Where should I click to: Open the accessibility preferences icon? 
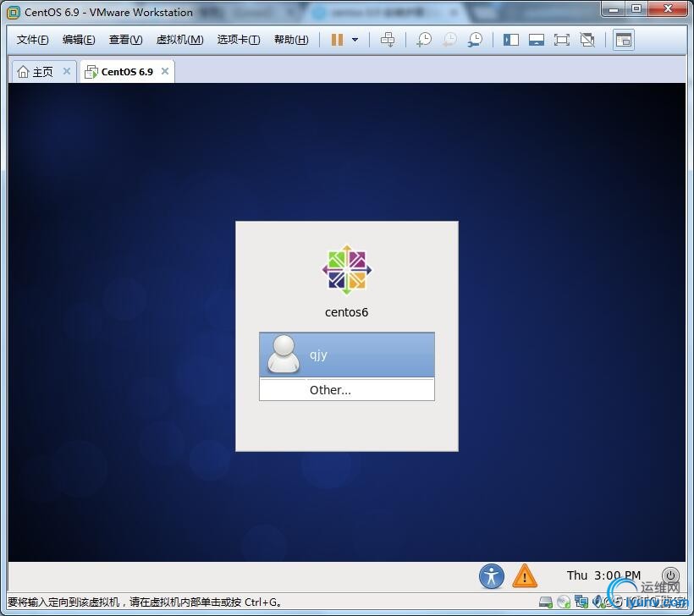click(x=491, y=576)
